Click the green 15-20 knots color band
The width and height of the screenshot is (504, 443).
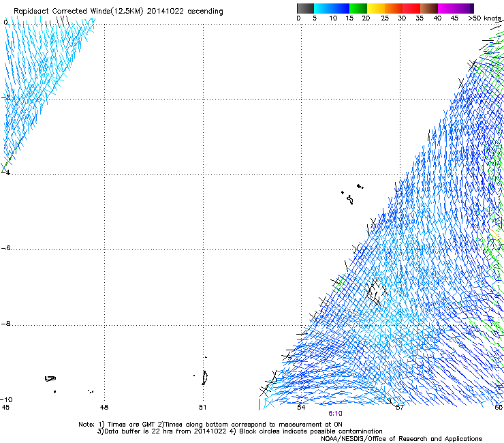358,8
